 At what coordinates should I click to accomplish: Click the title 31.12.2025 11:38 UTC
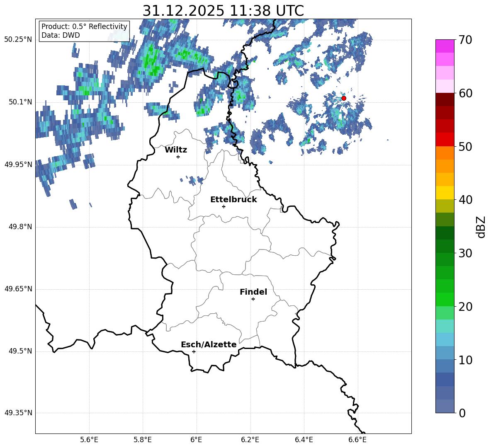tap(223, 11)
